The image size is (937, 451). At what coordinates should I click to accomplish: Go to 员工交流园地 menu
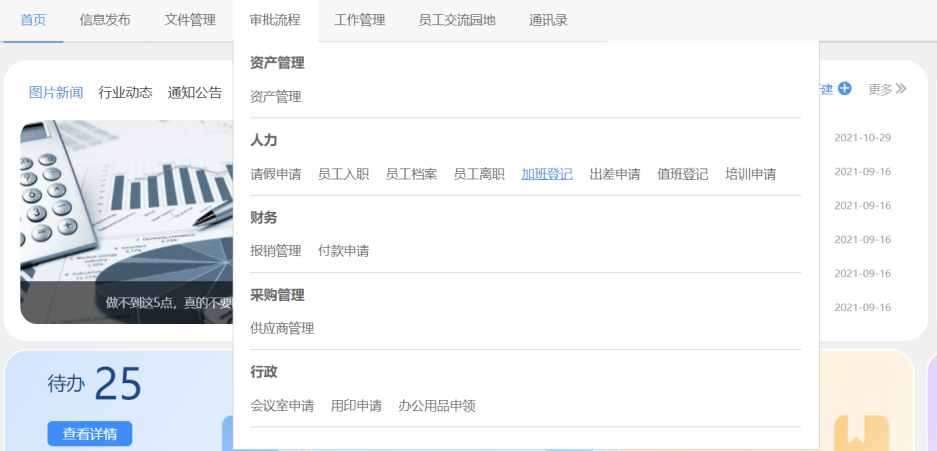pos(457,19)
